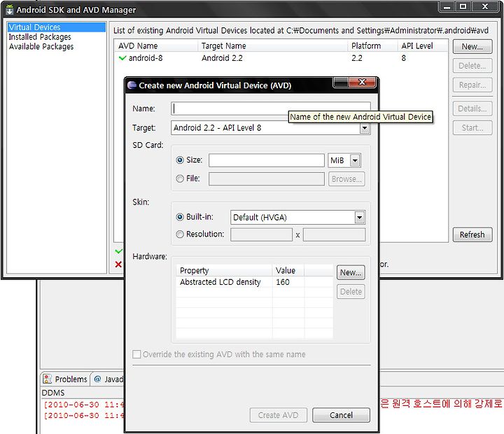
Task: Click the Cancel button
Action: [341, 415]
